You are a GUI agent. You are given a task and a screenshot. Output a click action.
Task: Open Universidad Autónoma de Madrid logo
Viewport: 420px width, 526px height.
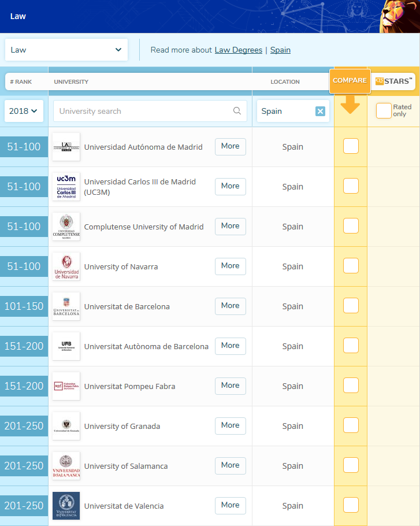66,147
